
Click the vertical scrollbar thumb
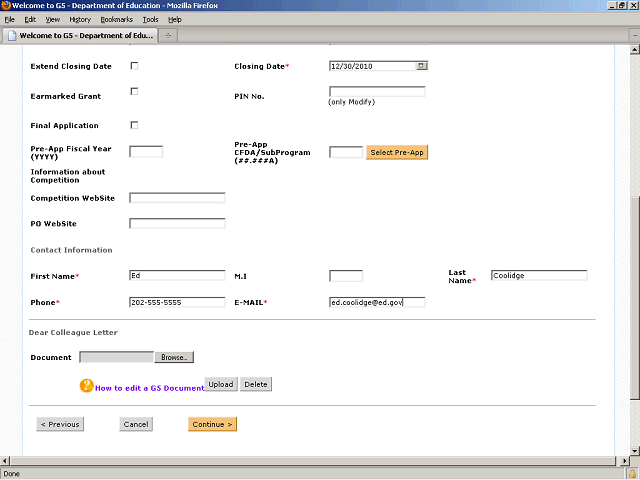click(x=634, y=298)
